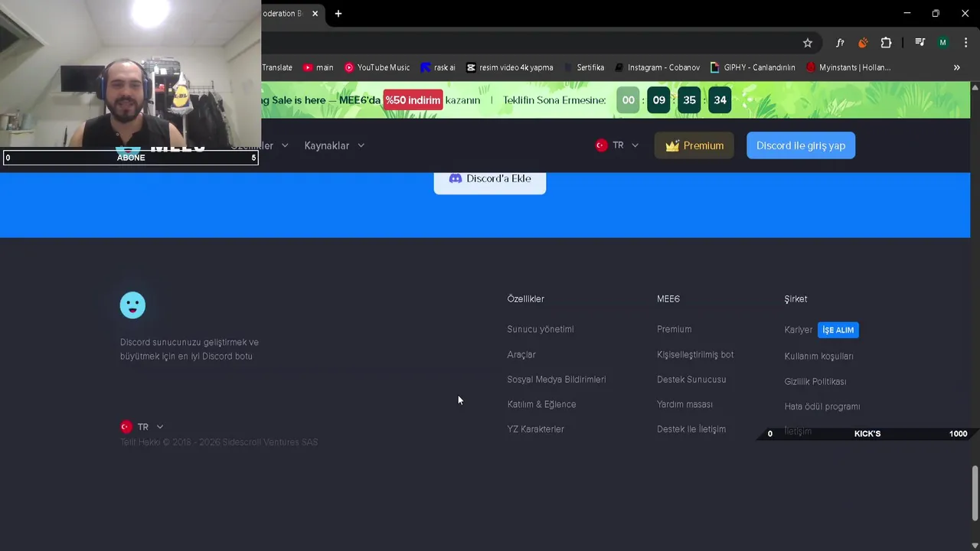Open the Myinstants bookmark
This screenshot has height=551, width=980.
[848, 67]
